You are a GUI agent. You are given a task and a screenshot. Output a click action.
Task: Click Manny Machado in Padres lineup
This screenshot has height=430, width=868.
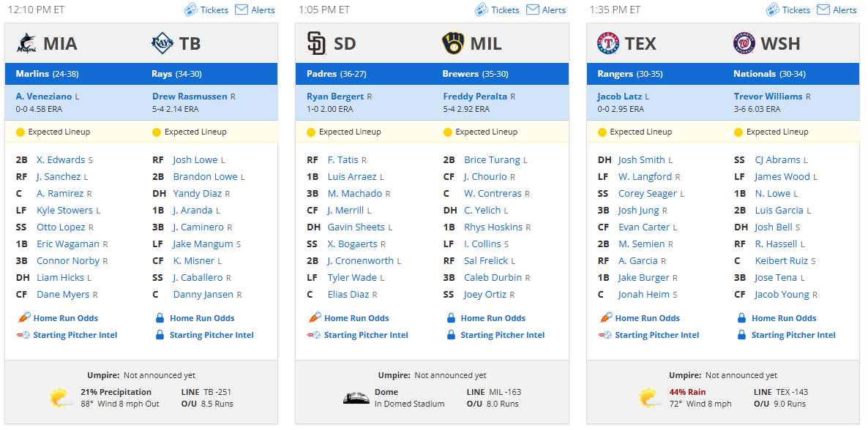[x=354, y=194]
